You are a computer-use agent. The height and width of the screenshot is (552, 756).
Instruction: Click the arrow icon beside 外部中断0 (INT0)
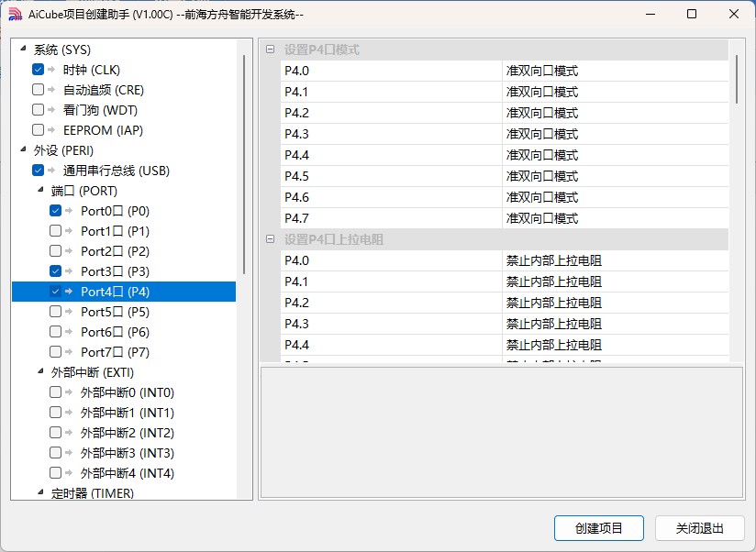pos(69,392)
